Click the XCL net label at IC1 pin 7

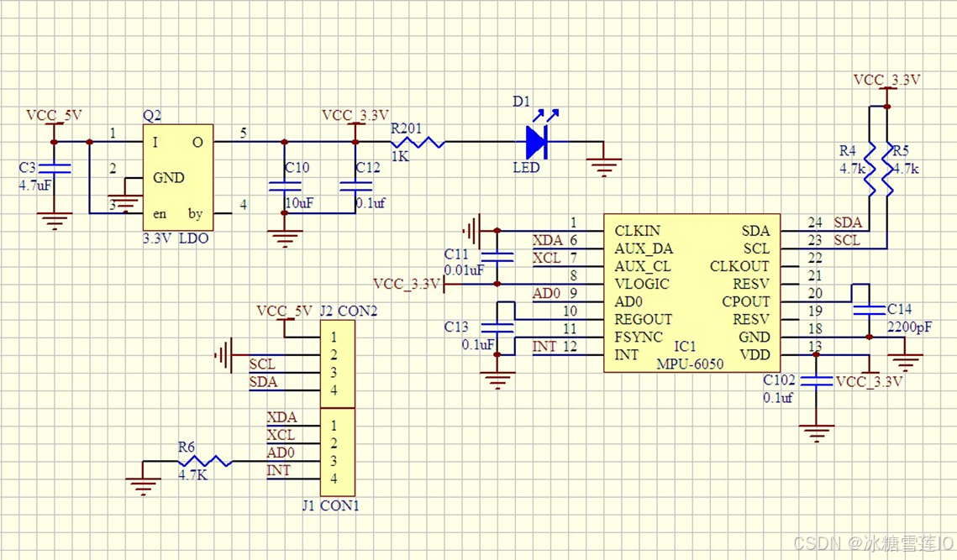(546, 258)
